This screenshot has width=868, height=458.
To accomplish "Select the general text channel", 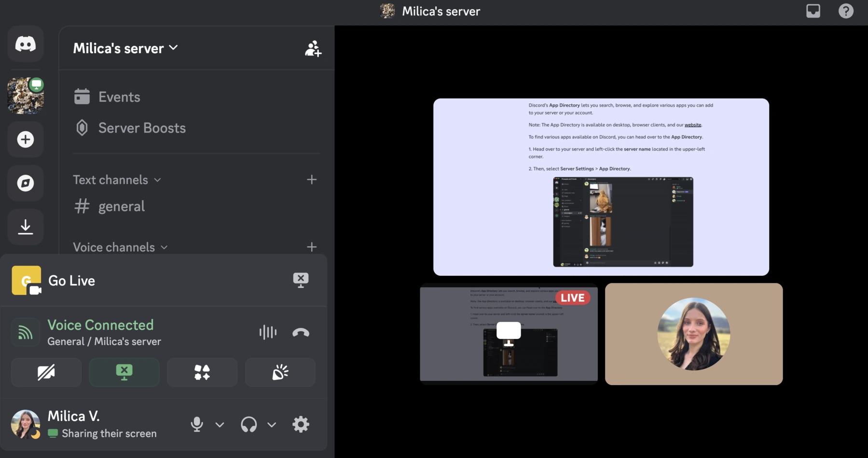I will click(121, 206).
